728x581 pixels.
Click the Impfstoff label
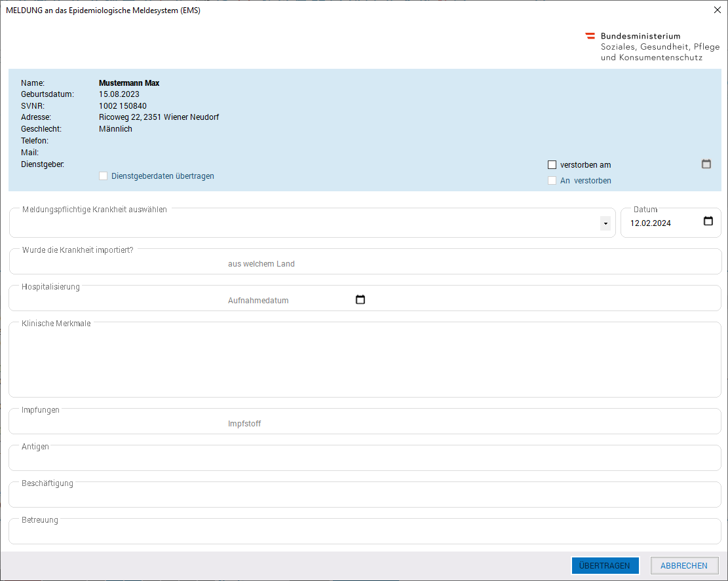[x=244, y=424]
